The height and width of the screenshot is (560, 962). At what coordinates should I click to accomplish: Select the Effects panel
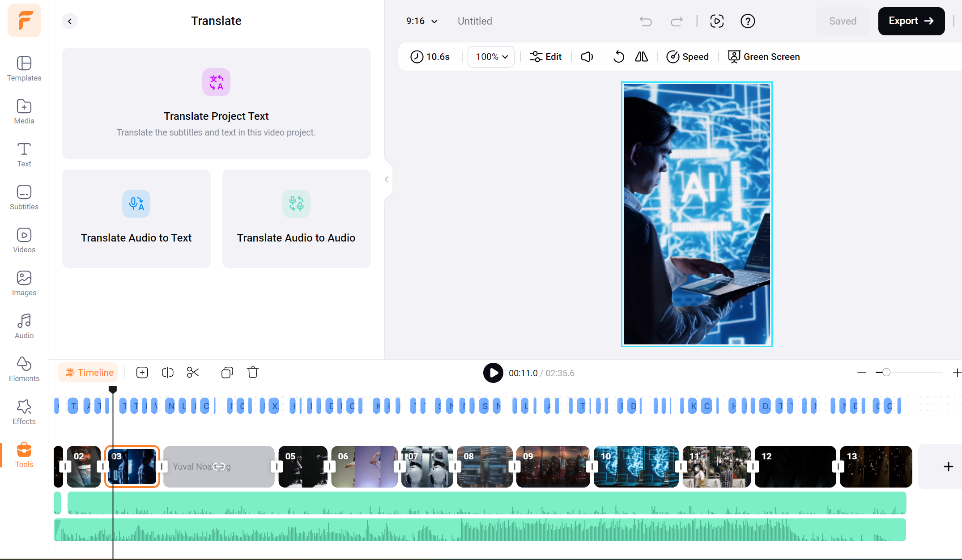pyautogui.click(x=23, y=412)
